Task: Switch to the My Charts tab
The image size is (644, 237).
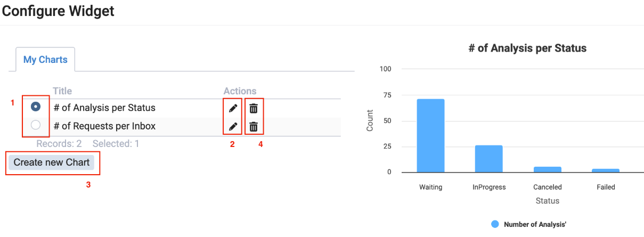Action: (45, 60)
